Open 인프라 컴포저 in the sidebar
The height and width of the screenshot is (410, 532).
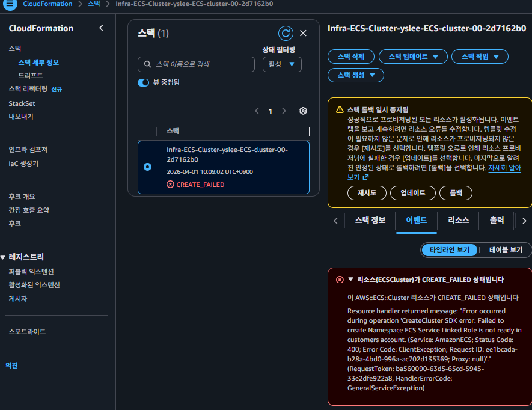(x=28, y=150)
